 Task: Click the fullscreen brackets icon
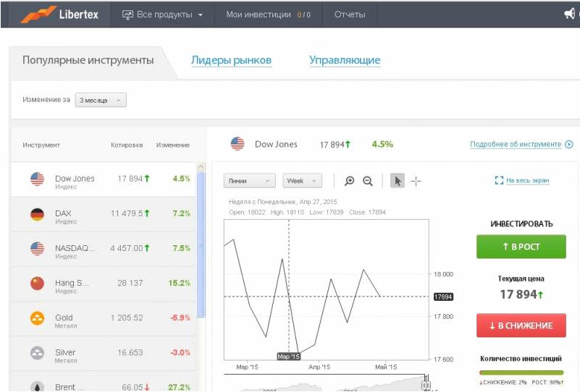point(499,180)
